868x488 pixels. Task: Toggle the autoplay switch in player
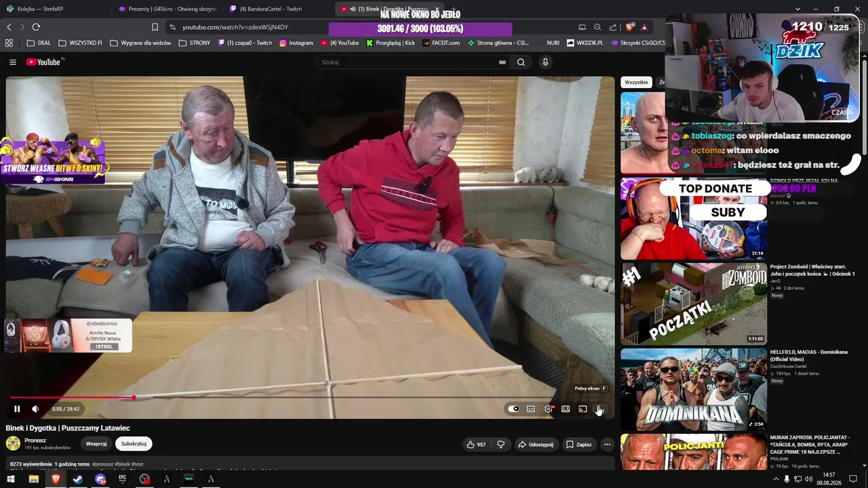pyautogui.click(x=513, y=409)
